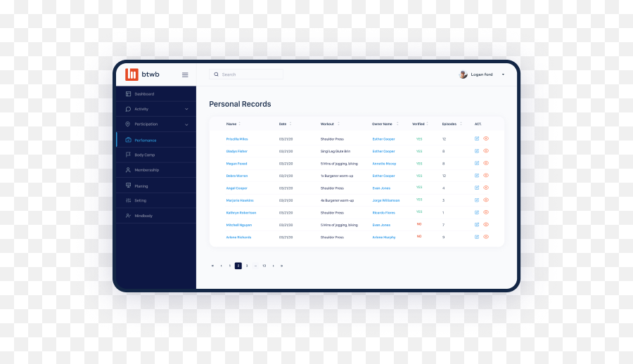Click Logan Ford's avatar picture
The image size is (633, 364).
pyautogui.click(x=463, y=74)
